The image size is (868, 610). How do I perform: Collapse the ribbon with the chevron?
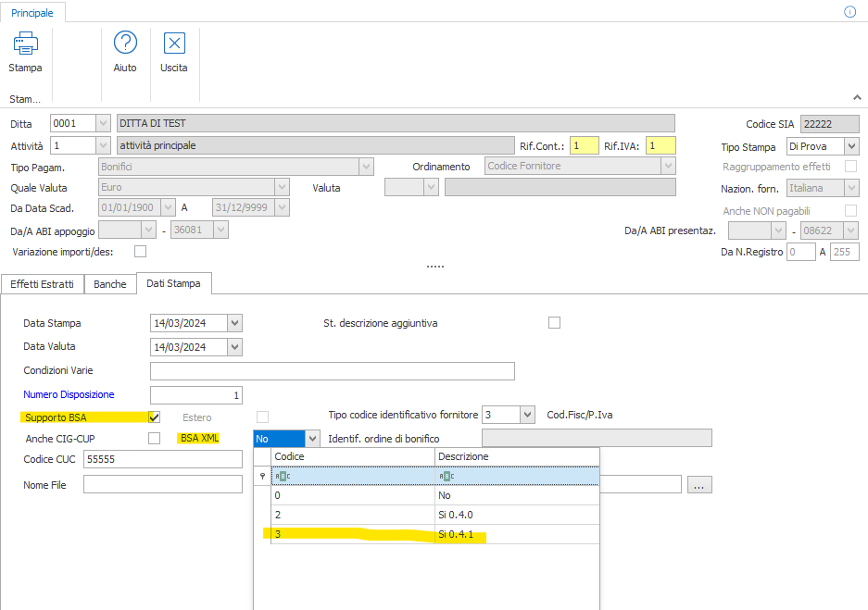pyautogui.click(x=857, y=97)
